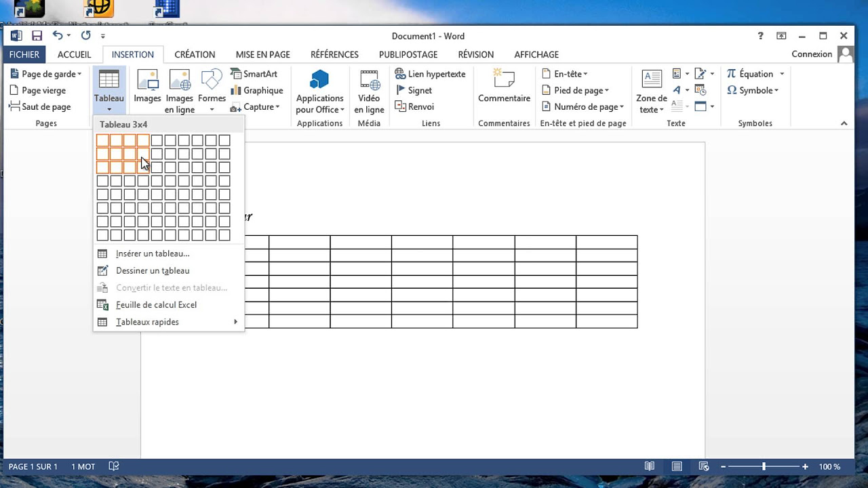Click the date and time icon
868x488 pixels.
pos(701,90)
